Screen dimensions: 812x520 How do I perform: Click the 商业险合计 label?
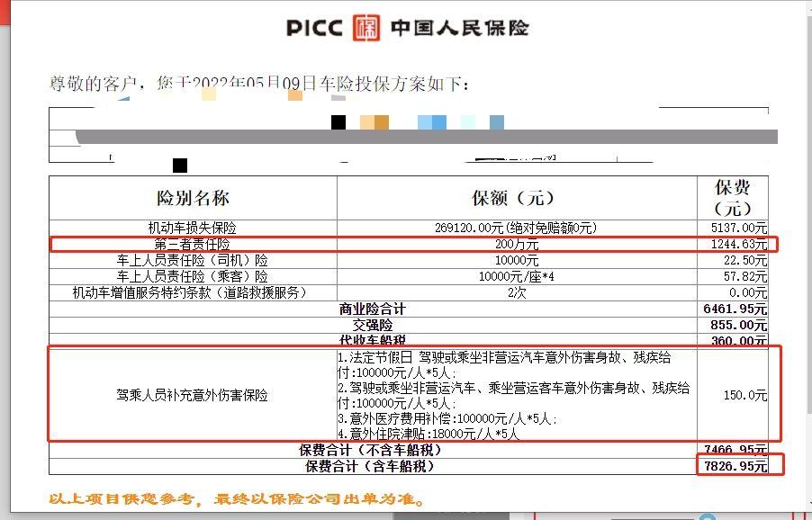[x=372, y=309]
